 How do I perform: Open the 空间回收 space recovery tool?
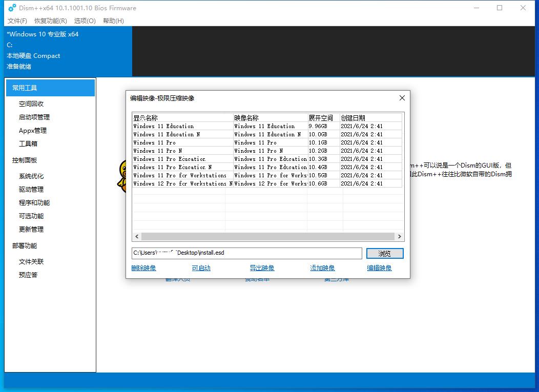pos(34,104)
